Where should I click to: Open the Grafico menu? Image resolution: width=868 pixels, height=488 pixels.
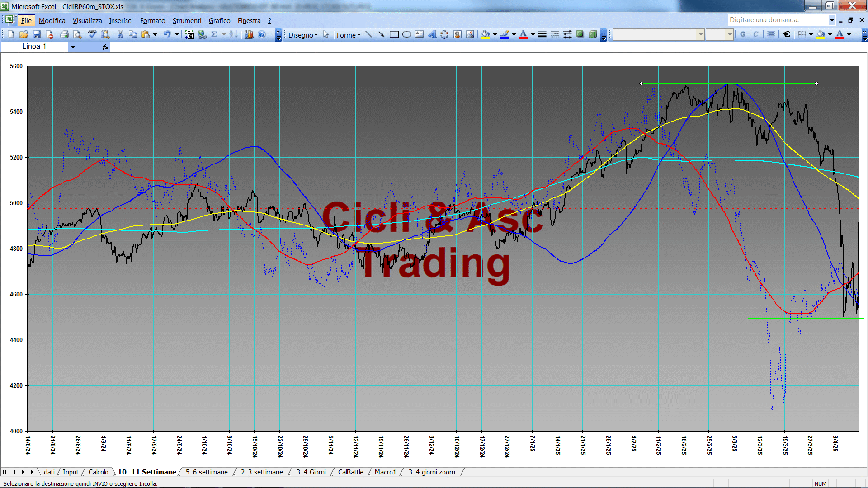point(219,20)
